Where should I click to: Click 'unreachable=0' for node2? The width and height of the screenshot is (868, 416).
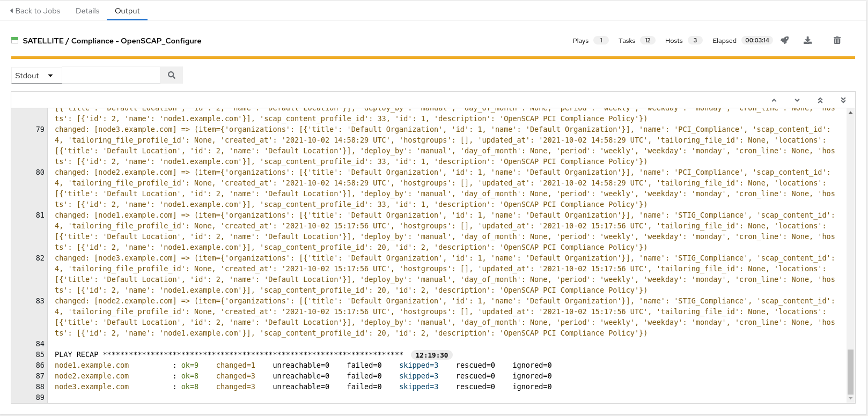(301, 376)
